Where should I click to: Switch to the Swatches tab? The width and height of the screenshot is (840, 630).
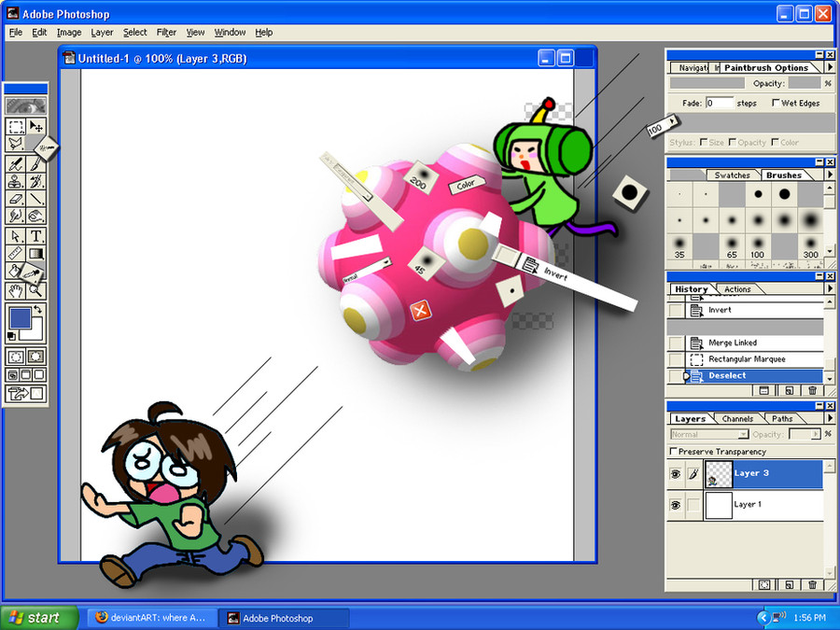coord(732,175)
